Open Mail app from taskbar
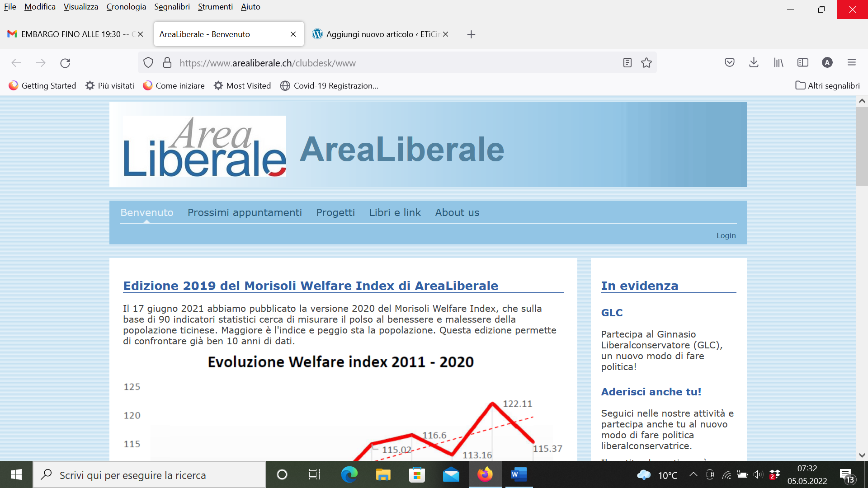Screen dimensions: 868x488 (451, 474)
